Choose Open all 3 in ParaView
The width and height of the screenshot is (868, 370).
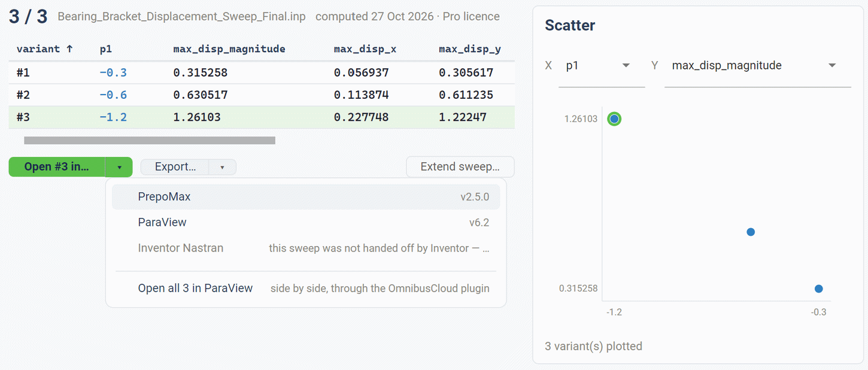click(306, 289)
